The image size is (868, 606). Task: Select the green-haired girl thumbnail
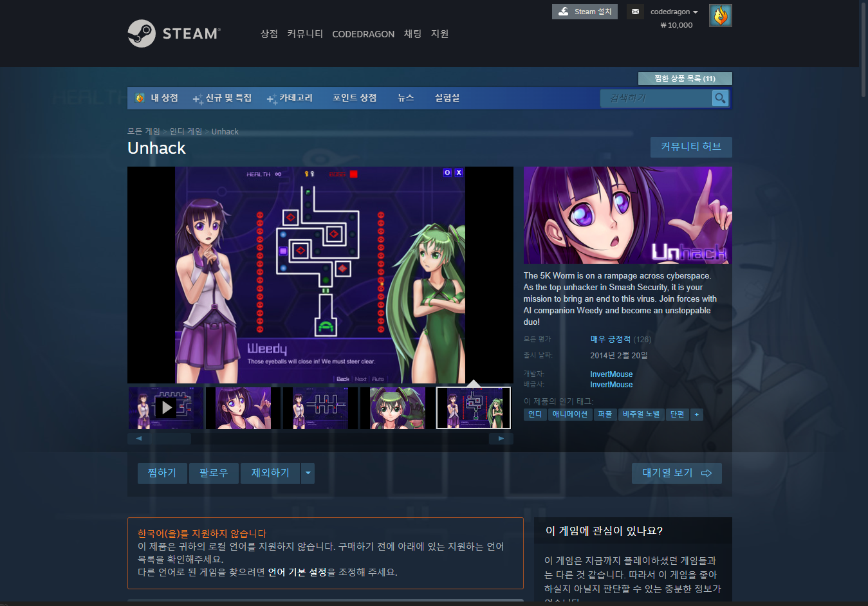point(397,408)
